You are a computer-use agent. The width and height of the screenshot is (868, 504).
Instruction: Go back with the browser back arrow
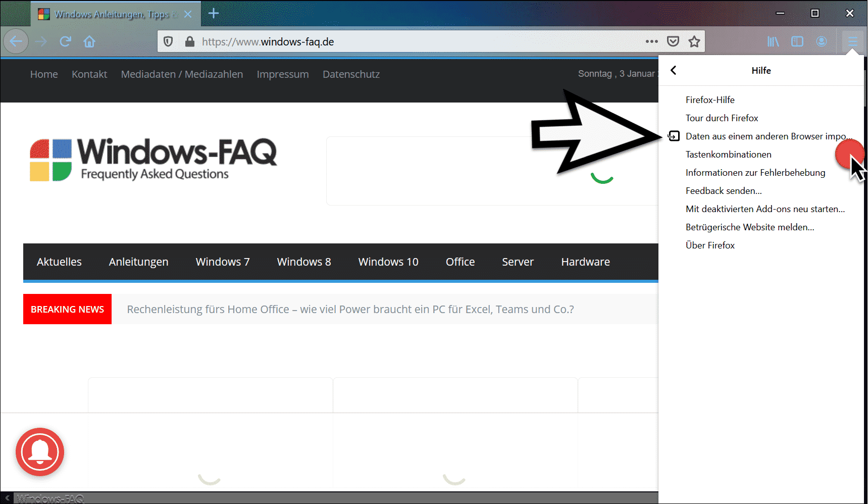coord(16,41)
